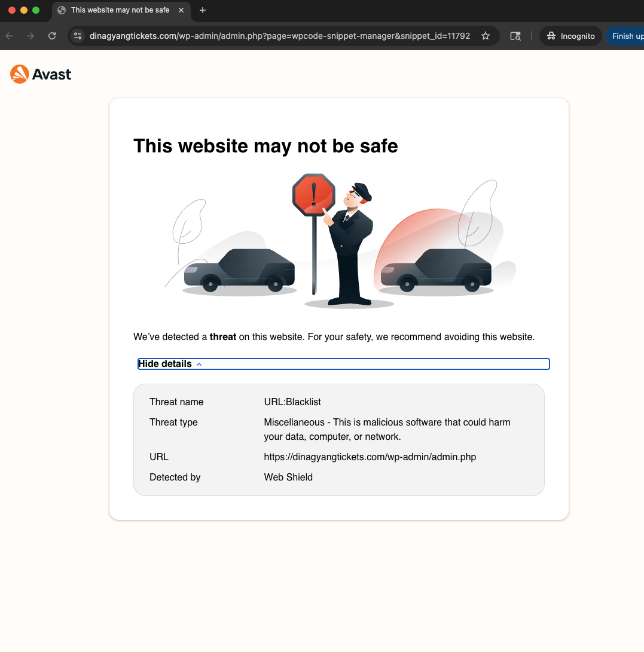
Task: Maximize window using the green button
Action: click(x=36, y=10)
